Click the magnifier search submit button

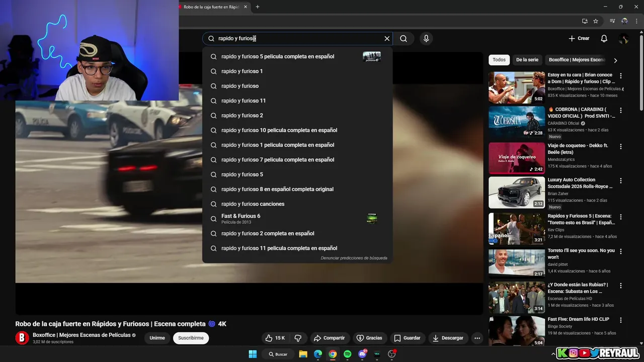(x=404, y=39)
